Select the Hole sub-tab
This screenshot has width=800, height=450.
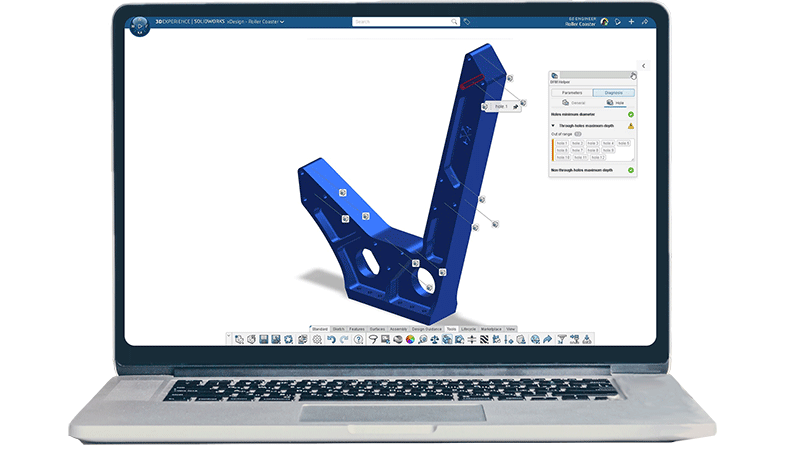(615, 103)
